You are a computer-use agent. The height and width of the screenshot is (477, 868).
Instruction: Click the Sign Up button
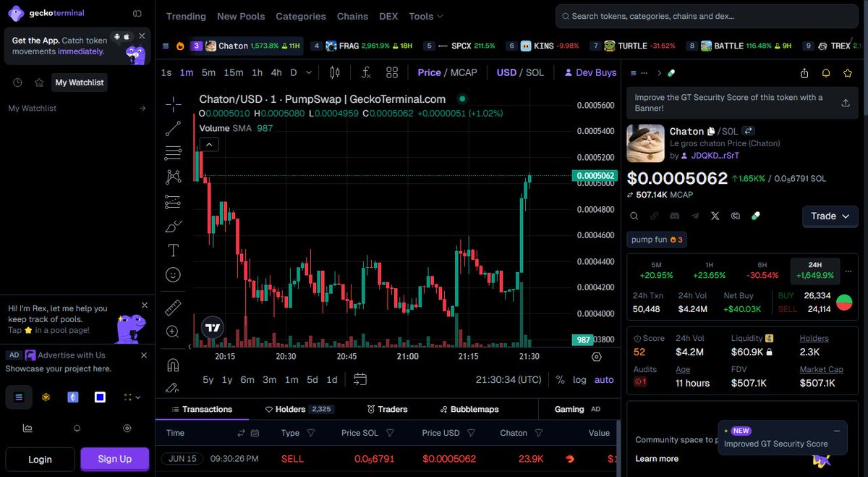click(x=115, y=459)
